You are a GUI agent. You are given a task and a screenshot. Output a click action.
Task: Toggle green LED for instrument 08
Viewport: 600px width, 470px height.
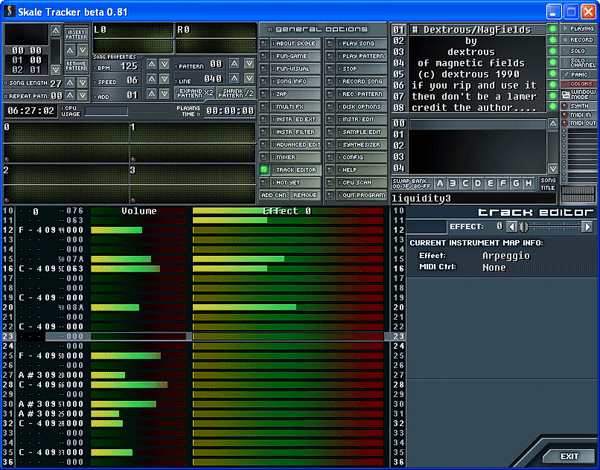(x=553, y=106)
